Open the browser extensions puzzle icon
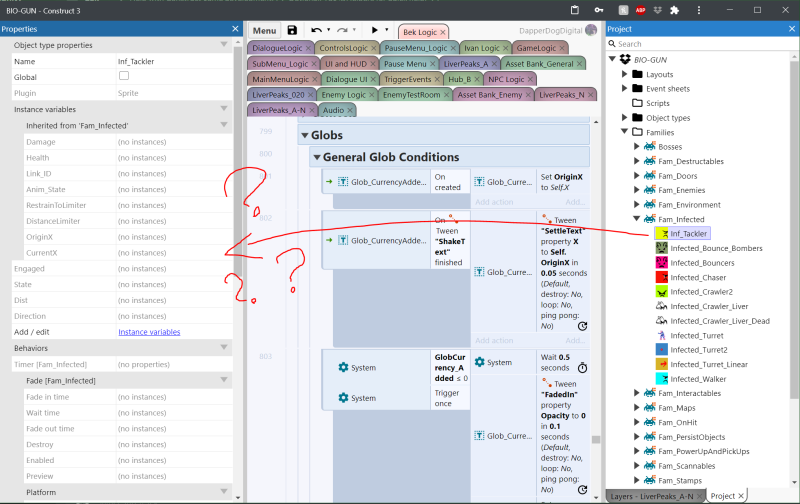The height and width of the screenshot is (504, 800). (675, 9)
